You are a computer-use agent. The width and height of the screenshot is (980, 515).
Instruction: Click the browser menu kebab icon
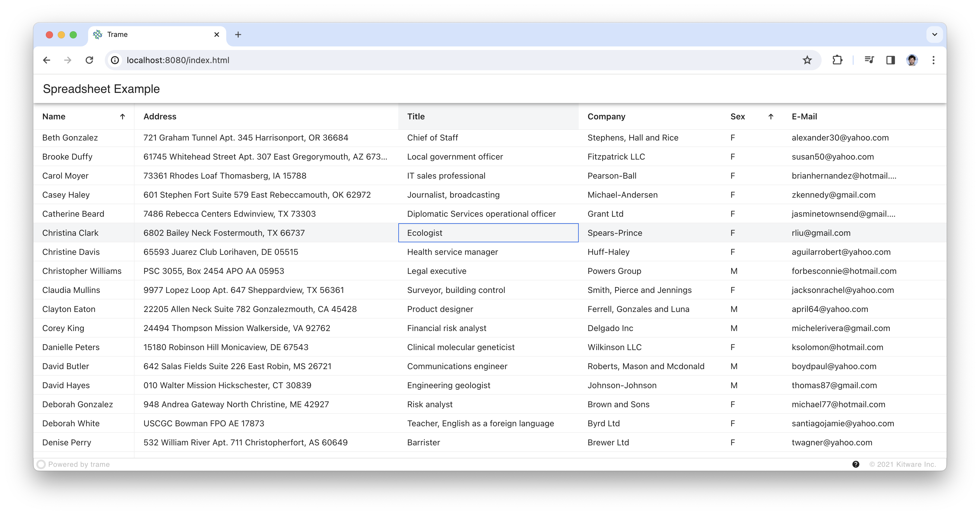point(933,60)
